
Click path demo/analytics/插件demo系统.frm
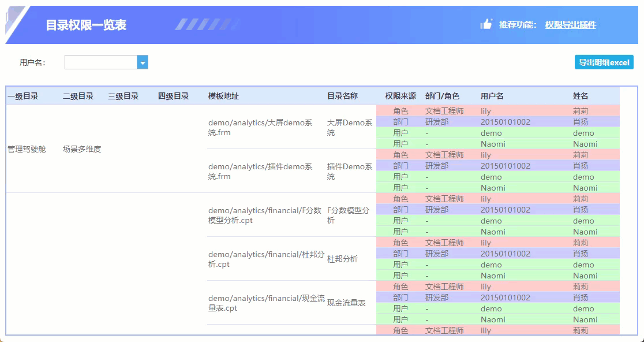pos(260,172)
